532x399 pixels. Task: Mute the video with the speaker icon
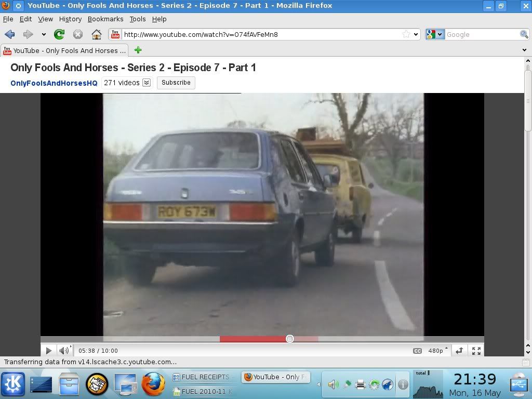63,351
